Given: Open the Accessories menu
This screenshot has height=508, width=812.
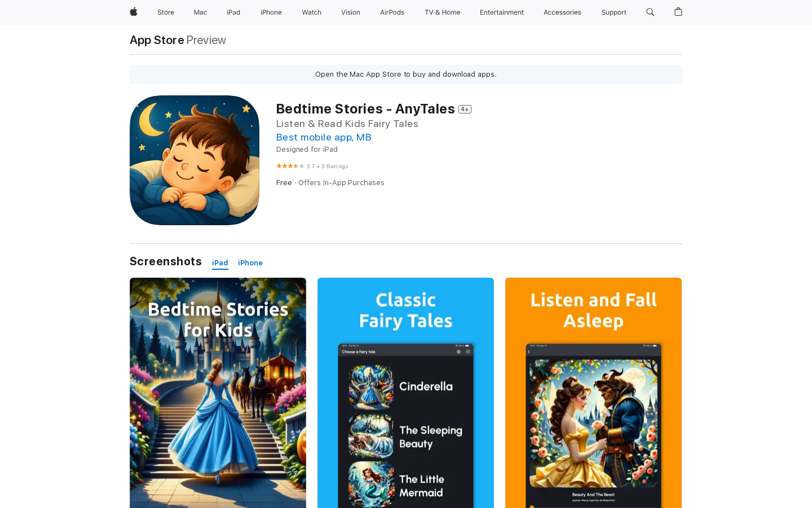Looking at the screenshot, I should [x=562, y=12].
